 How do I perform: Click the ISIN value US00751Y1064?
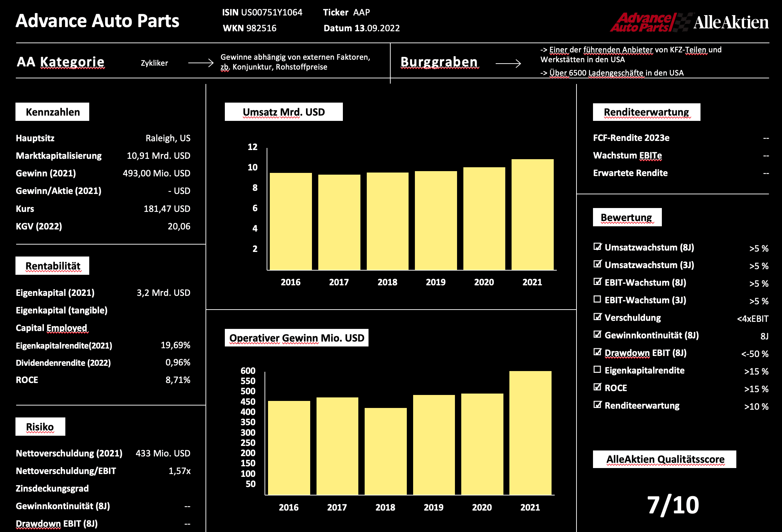point(272,12)
